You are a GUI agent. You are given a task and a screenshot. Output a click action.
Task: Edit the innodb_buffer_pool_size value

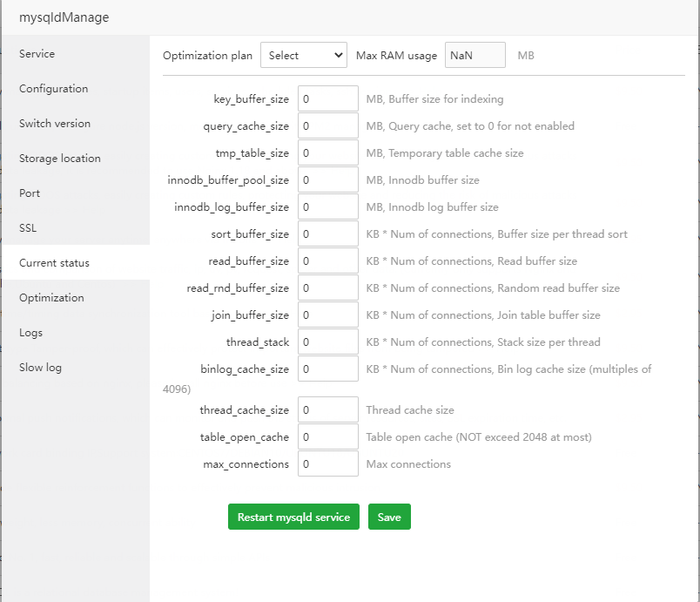[x=327, y=180]
